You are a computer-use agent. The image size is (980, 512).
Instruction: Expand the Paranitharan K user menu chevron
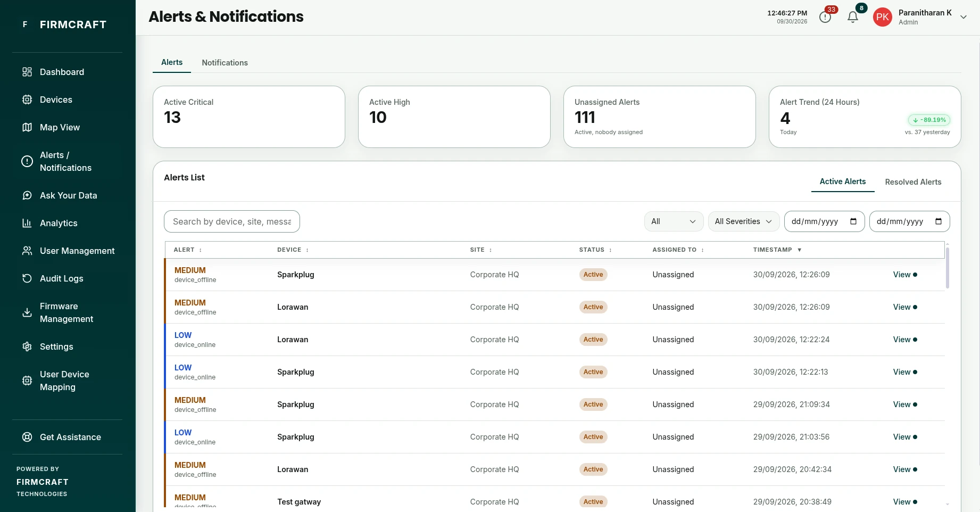[x=964, y=17]
